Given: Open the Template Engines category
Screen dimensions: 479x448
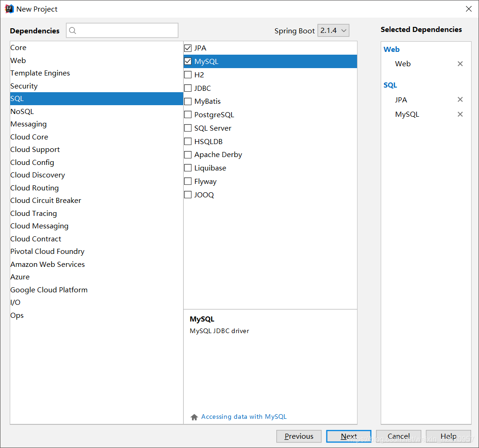Looking at the screenshot, I should tap(96, 73).
